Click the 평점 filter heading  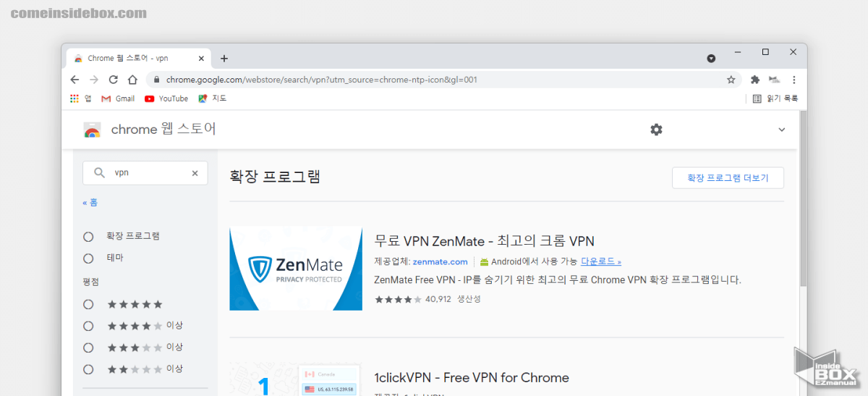coord(91,282)
